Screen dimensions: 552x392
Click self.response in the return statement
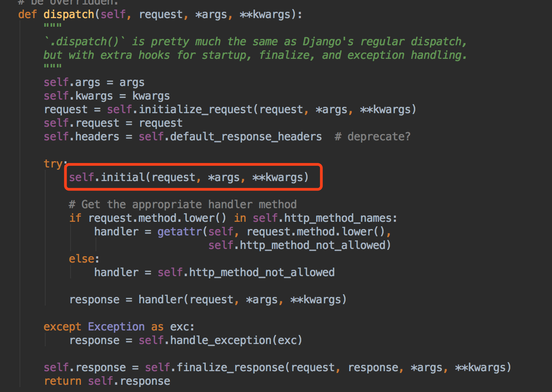click(x=129, y=381)
